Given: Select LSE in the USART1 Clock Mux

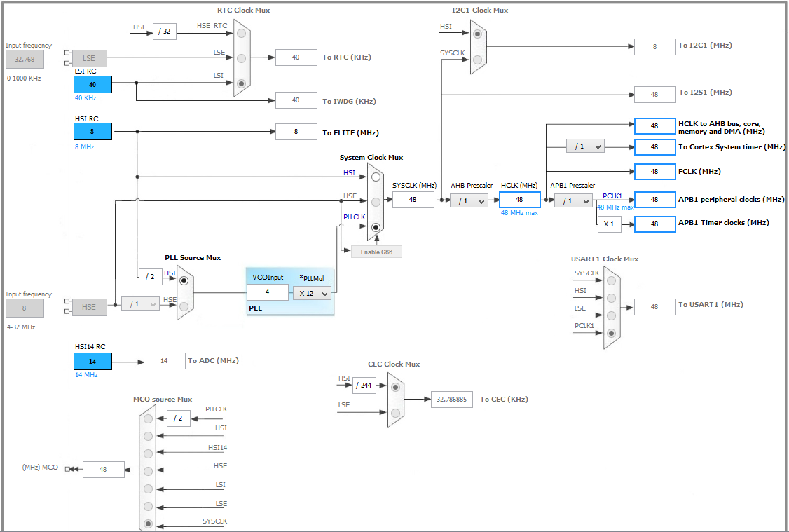Looking at the screenshot, I should point(612,315).
